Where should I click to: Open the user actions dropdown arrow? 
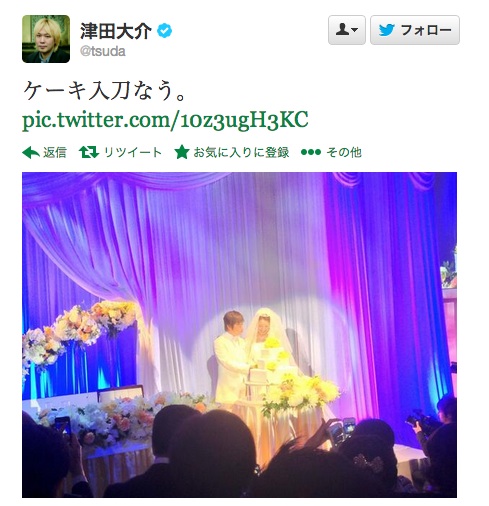coord(355,30)
